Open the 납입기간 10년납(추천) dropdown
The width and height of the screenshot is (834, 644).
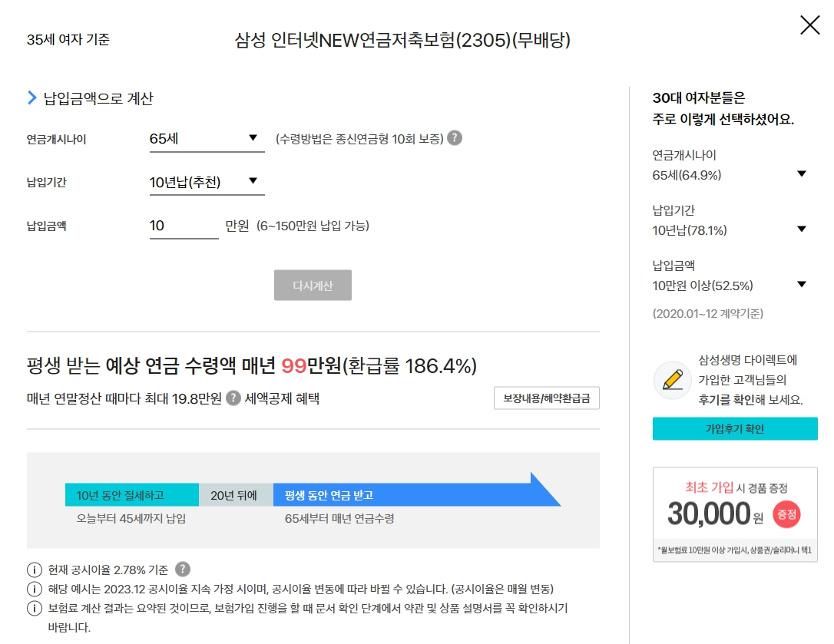click(207, 183)
